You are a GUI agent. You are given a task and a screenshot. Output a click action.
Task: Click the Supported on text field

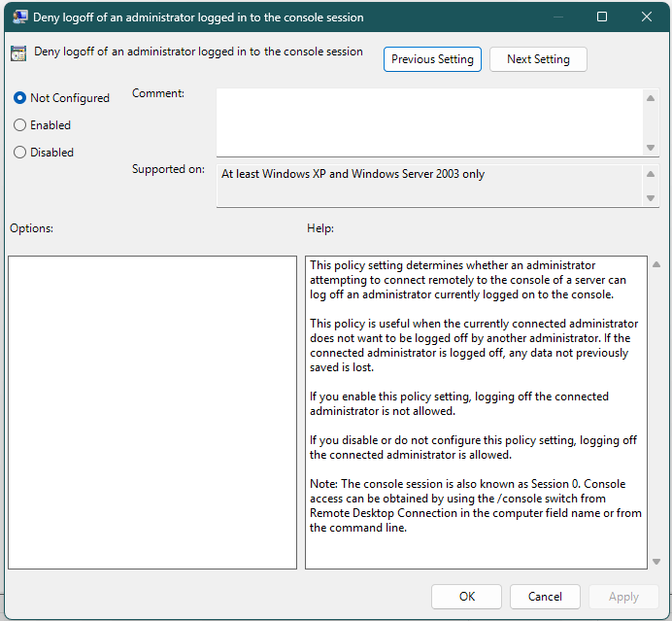pyautogui.click(x=429, y=186)
